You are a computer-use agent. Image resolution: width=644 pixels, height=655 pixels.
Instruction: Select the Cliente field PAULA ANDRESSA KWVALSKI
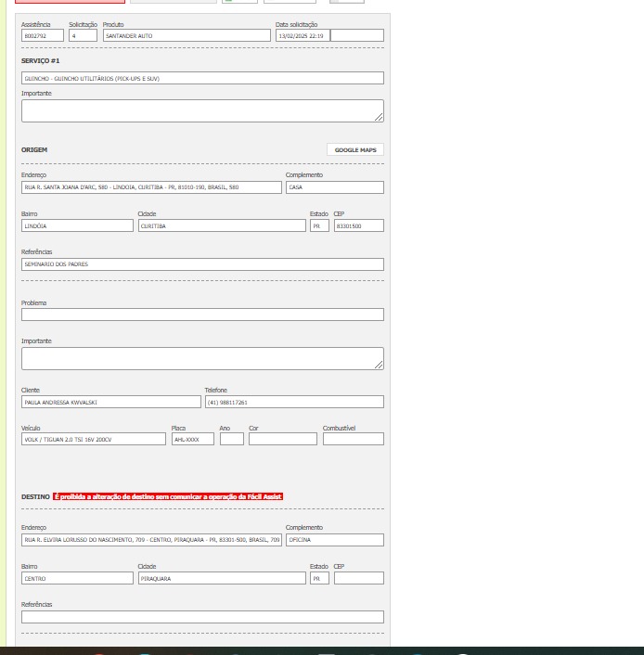[x=111, y=402]
